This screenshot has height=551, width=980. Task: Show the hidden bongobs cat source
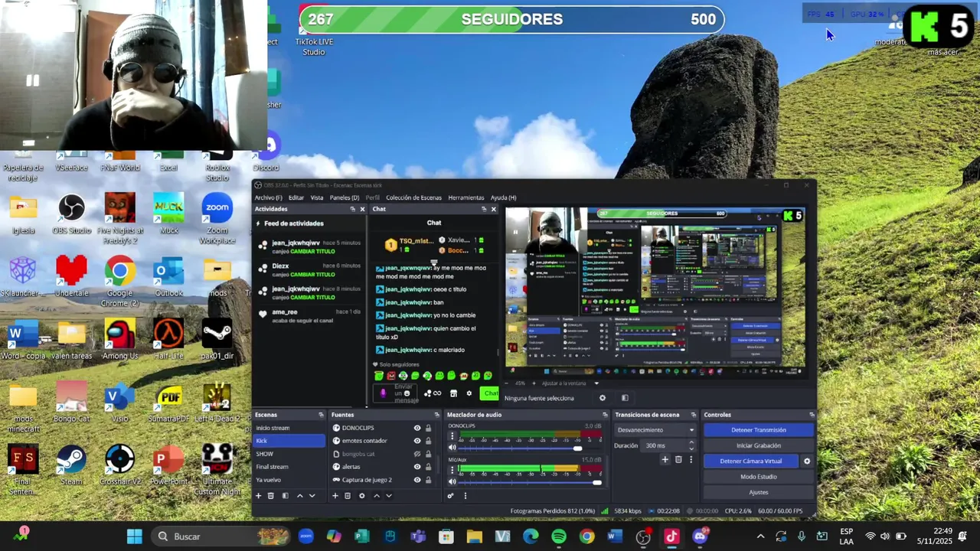click(x=417, y=454)
